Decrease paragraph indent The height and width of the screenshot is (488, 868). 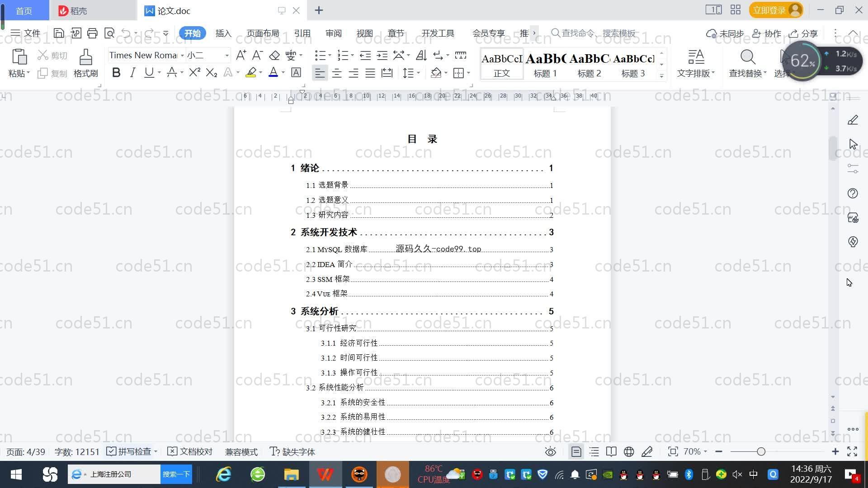coord(365,55)
